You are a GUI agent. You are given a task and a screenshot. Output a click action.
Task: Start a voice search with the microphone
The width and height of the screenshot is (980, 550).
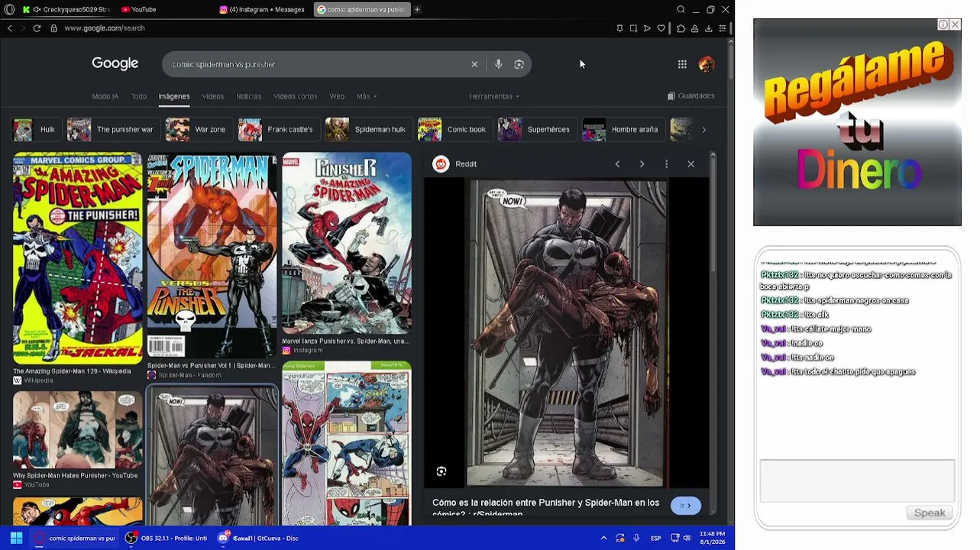[499, 64]
